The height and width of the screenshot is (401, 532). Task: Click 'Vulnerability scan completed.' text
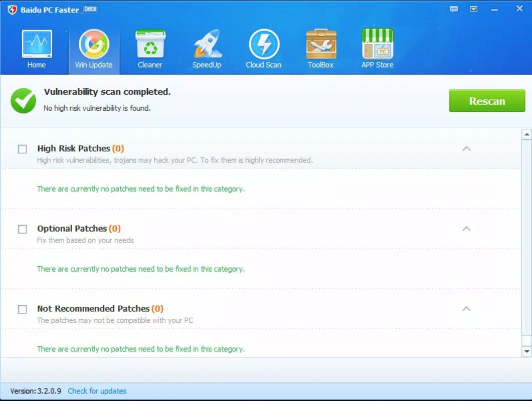[107, 92]
